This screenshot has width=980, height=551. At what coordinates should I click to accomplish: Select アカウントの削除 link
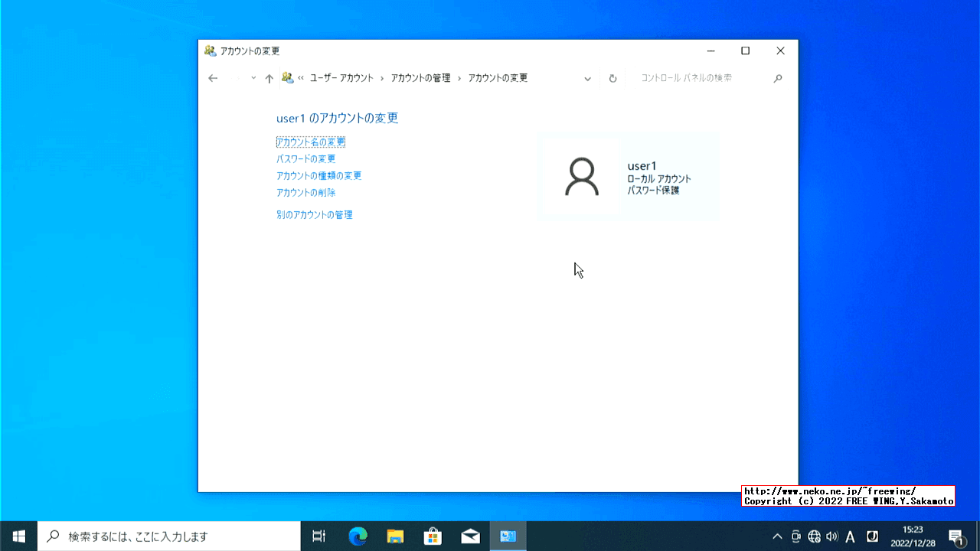click(305, 193)
